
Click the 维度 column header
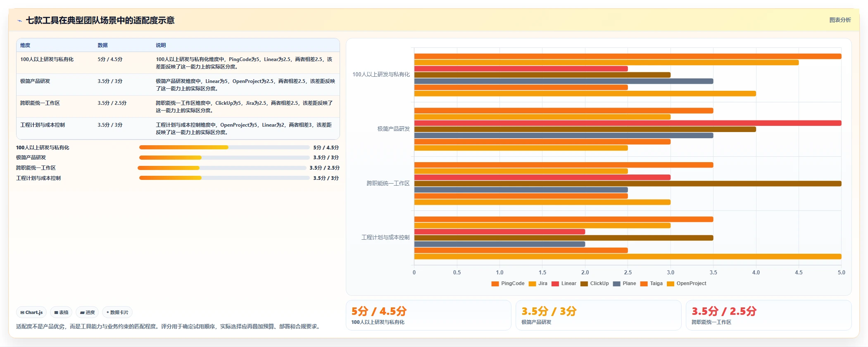[25, 45]
